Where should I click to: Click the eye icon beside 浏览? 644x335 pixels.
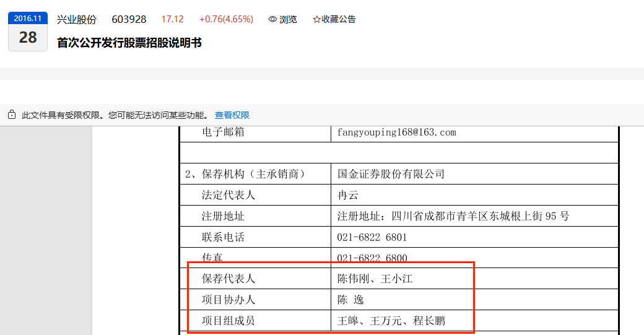coord(272,19)
